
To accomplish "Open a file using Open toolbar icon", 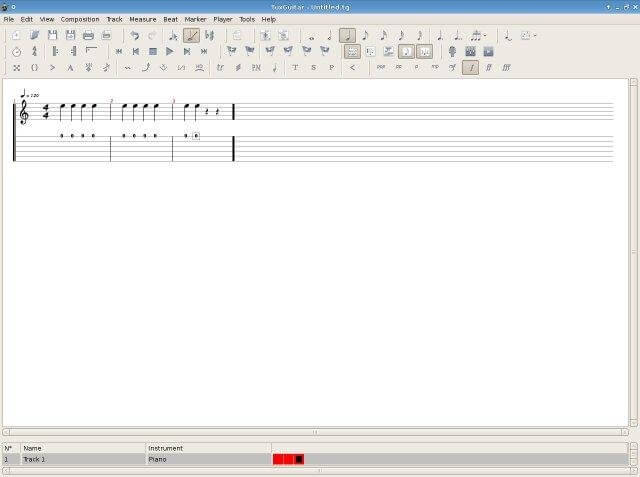I will 34,35.
